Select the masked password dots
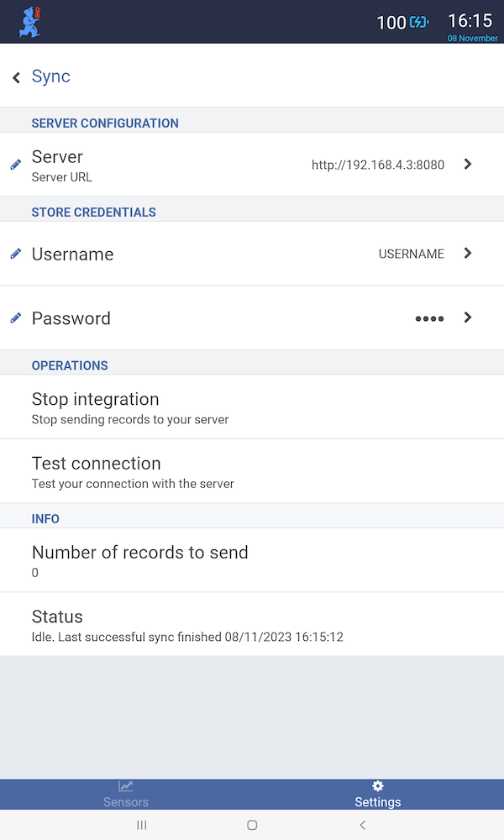Viewport: 504px width, 840px height. point(429,318)
